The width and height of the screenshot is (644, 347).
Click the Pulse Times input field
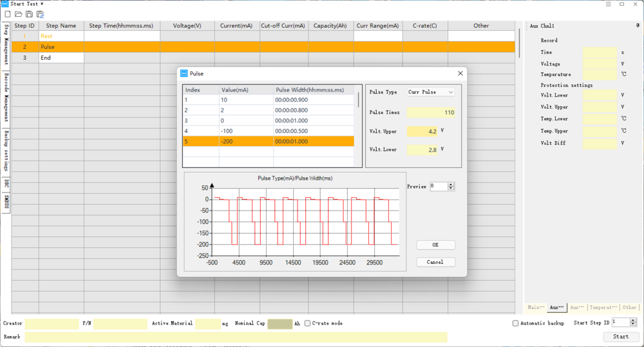pyautogui.click(x=431, y=113)
